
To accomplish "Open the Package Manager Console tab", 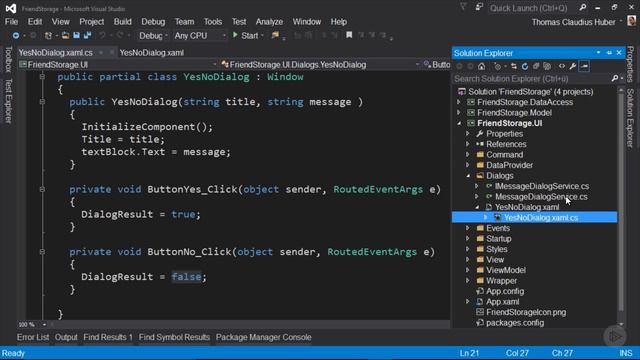I will 264,337.
